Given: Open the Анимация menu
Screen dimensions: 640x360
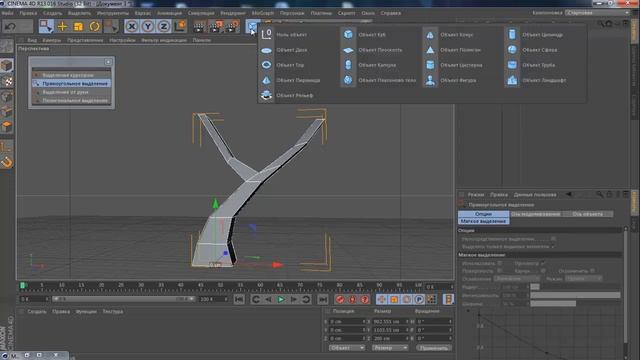Looking at the screenshot, I should pyautogui.click(x=169, y=13).
